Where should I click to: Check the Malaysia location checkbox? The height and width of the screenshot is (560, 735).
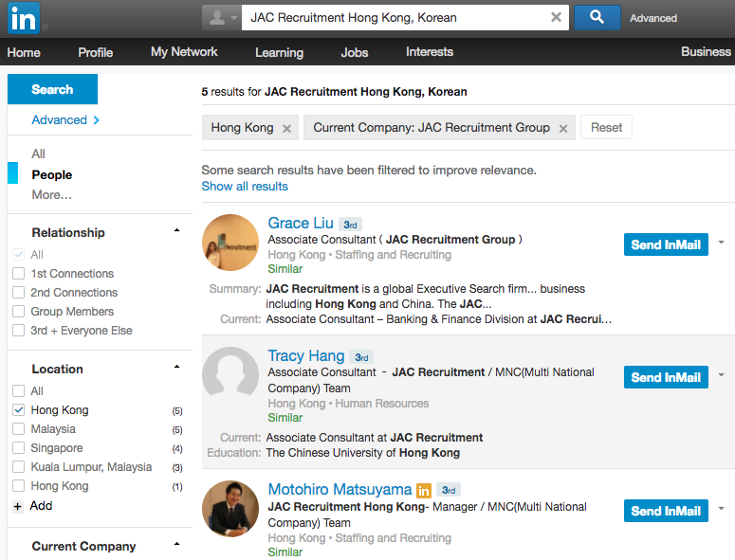(18, 429)
